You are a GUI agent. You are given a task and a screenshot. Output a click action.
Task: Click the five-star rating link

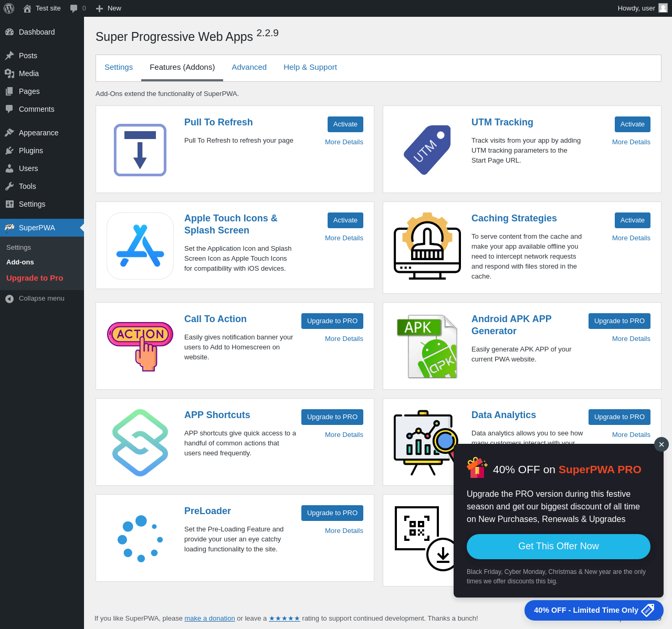285,619
